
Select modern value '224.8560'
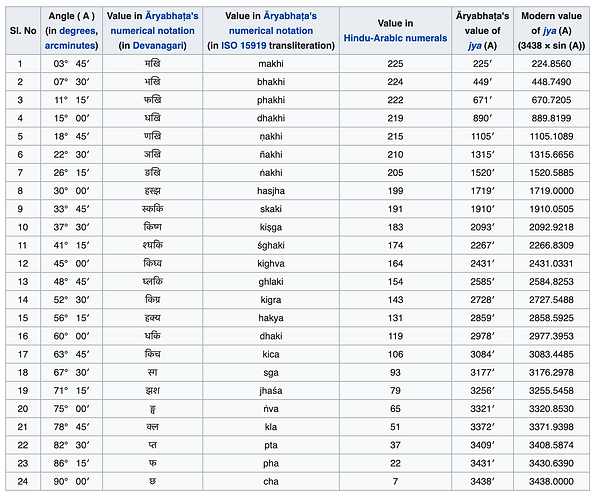tap(551, 64)
